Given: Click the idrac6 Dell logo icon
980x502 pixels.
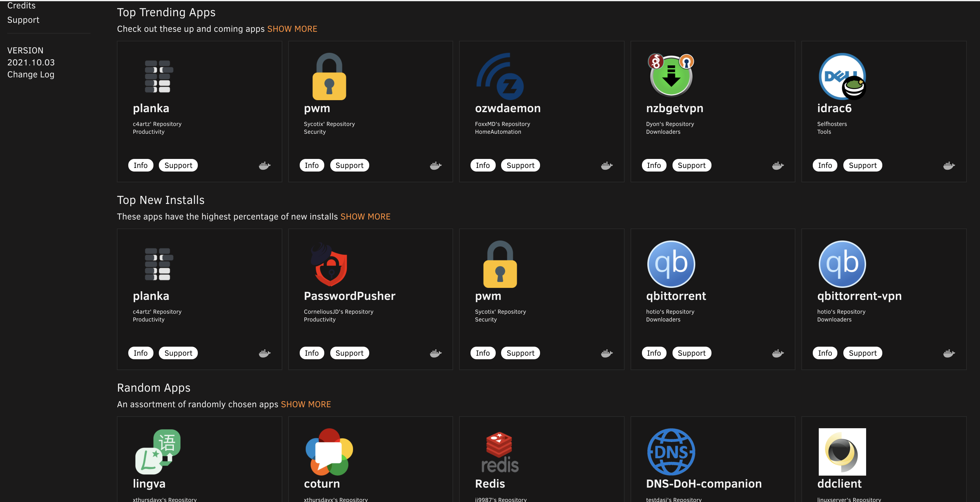Looking at the screenshot, I should (x=842, y=76).
